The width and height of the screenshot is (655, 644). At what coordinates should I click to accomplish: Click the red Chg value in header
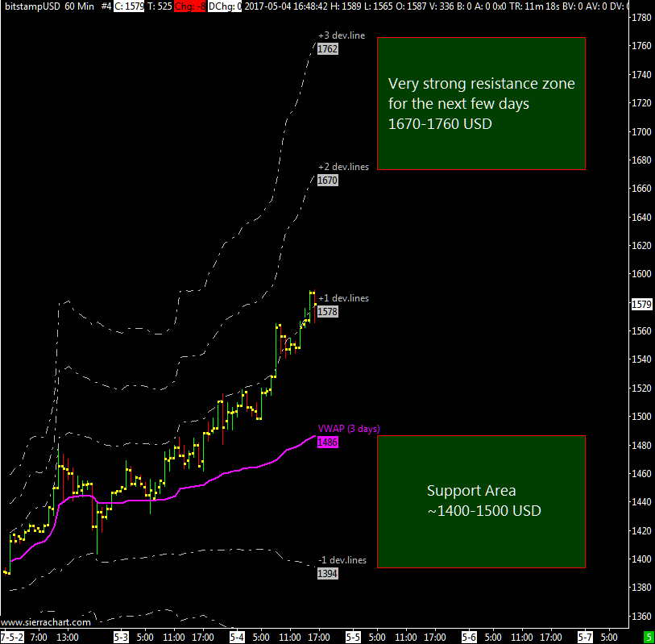(x=189, y=6)
